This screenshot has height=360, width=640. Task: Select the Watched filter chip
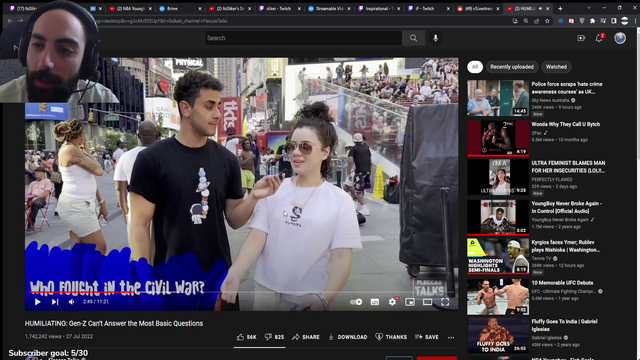pos(556,67)
